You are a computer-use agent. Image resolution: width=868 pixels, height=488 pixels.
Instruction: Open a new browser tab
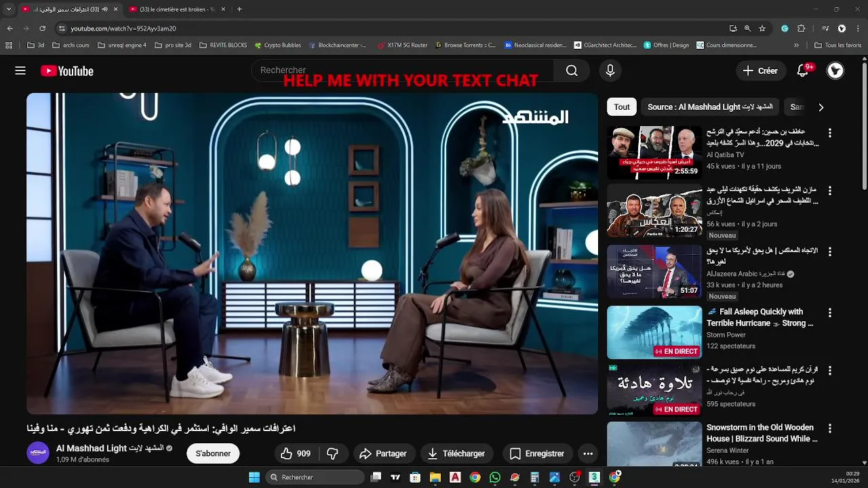(x=239, y=9)
